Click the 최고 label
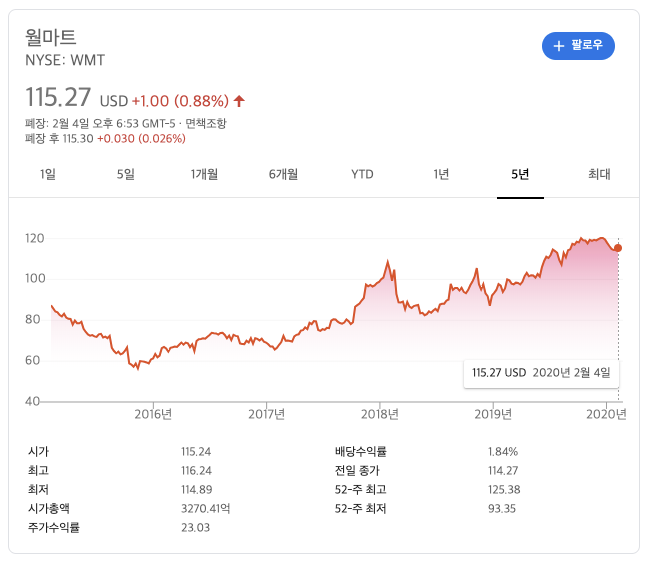 point(38,470)
